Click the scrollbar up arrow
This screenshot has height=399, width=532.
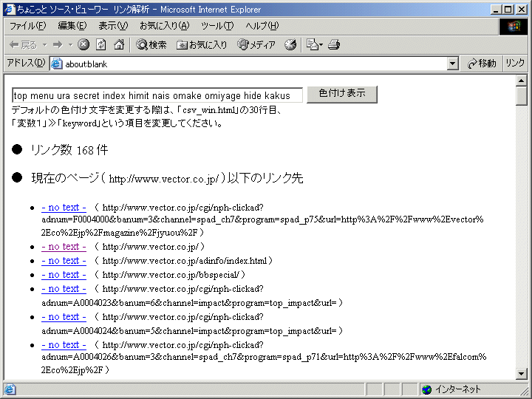pos(521,81)
